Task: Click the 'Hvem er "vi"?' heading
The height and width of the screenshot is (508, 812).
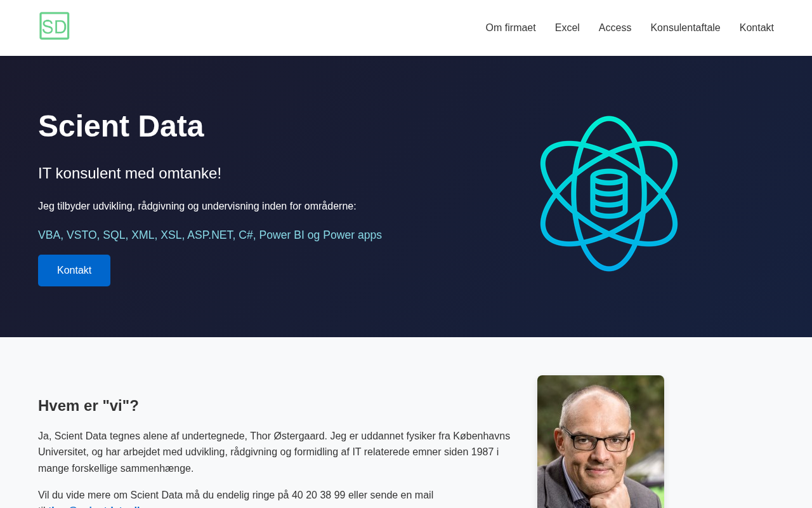Action: pos(88,405)
